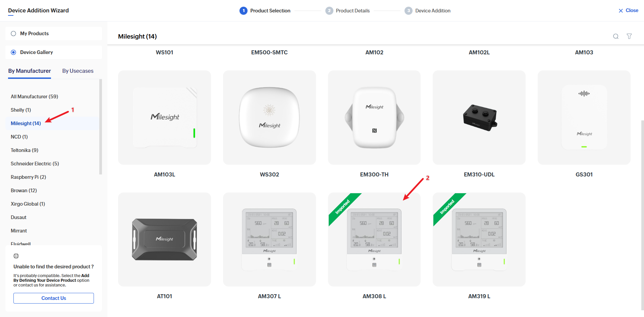
Task: Select the WS302 sound sensor thumbnail
Action: [x=269, y=117]
